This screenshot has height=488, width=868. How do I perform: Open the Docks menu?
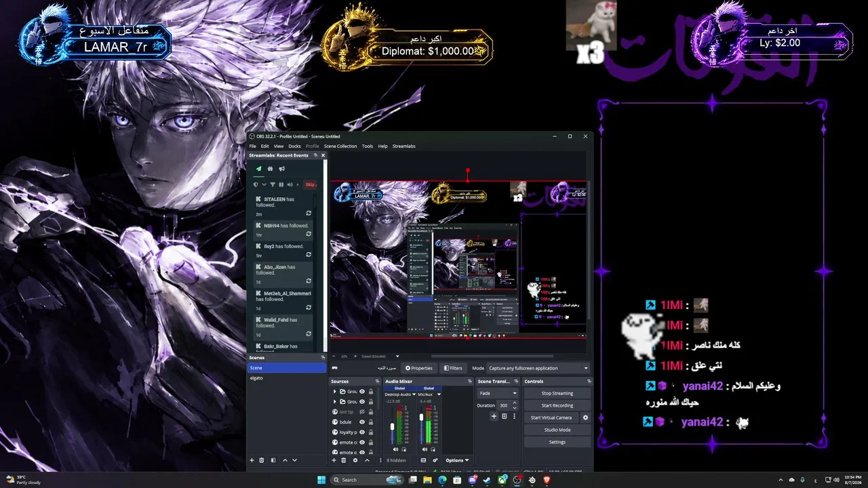[294, 146]
